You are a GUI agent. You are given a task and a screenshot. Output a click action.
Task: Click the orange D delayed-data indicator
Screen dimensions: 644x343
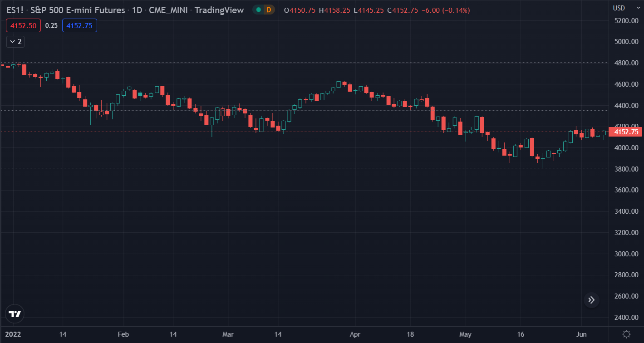pyautogui.click(x=269, y=10)
